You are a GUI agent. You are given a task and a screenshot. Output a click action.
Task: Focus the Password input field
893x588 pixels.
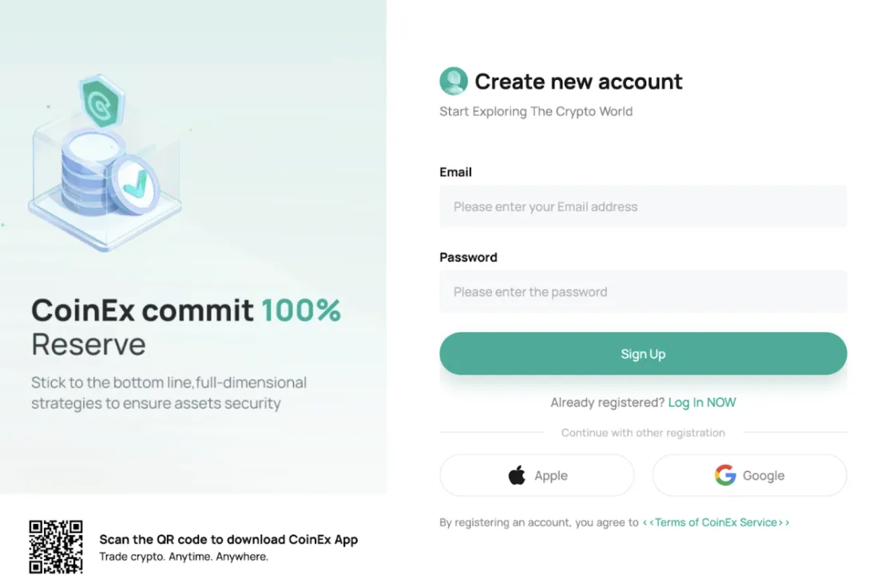click(x=643, y=292)
